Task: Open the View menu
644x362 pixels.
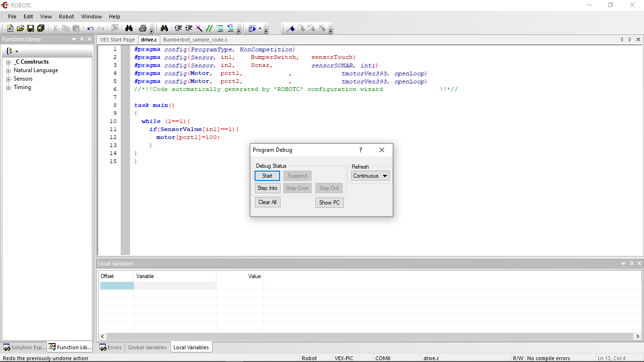Action: point(46,16)
